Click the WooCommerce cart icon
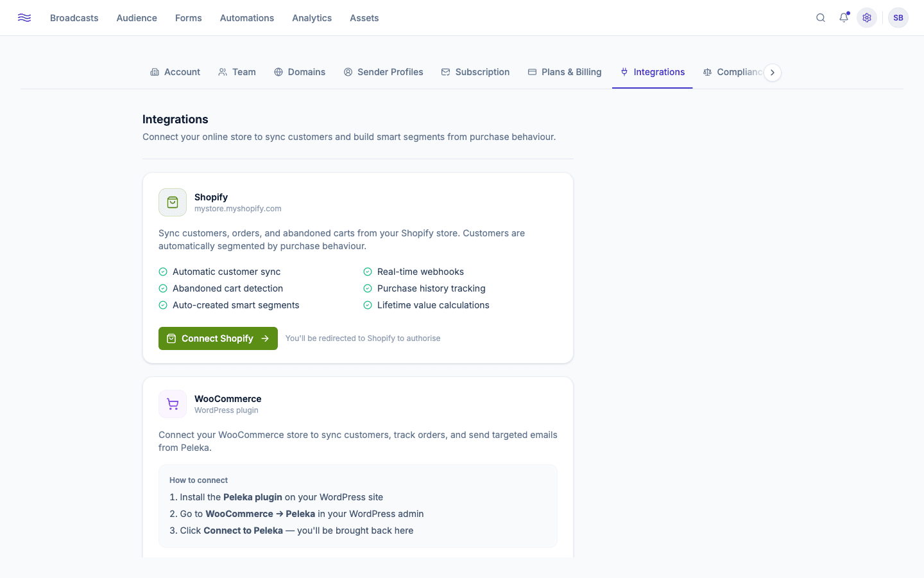This screenshot has height=578, width=924. click(x=173, y=404)
